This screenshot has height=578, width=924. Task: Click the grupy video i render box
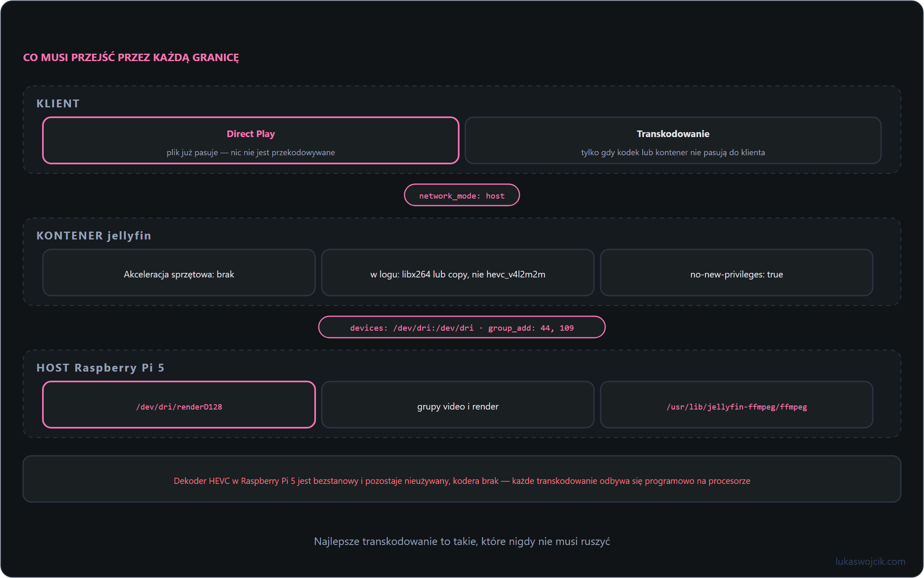(458, 405)
